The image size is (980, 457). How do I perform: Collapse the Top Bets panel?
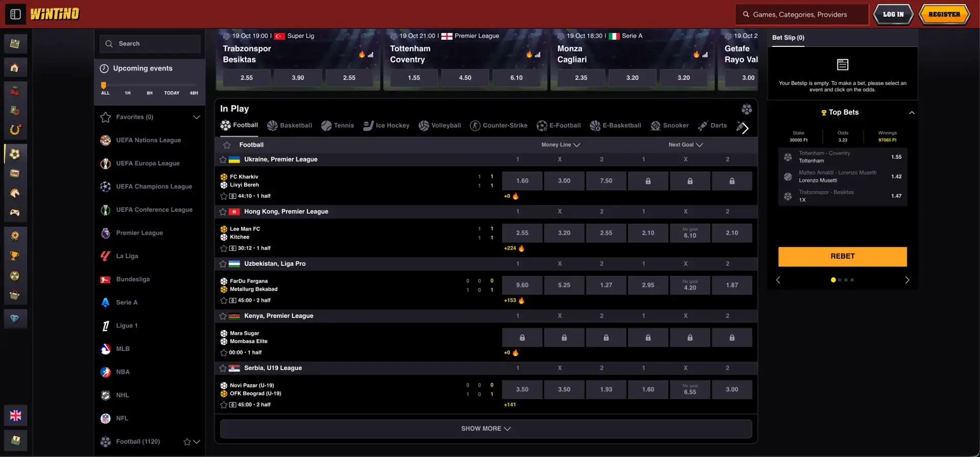[912, 113]
